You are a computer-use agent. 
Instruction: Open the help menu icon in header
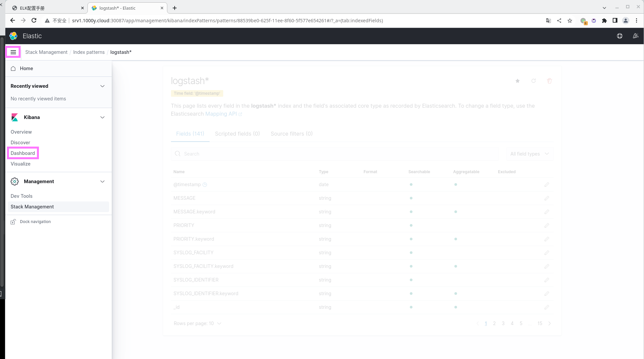[620, 36]
